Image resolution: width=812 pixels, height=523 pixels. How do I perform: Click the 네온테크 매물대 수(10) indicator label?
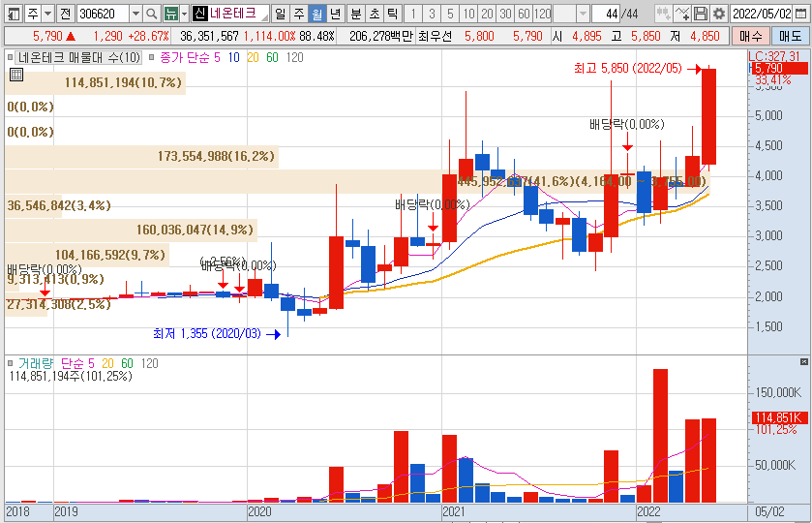coord(78,57)
